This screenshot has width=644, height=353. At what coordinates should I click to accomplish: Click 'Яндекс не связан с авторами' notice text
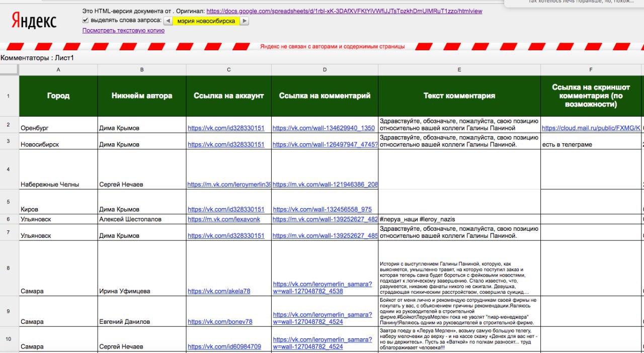(332, 47)
